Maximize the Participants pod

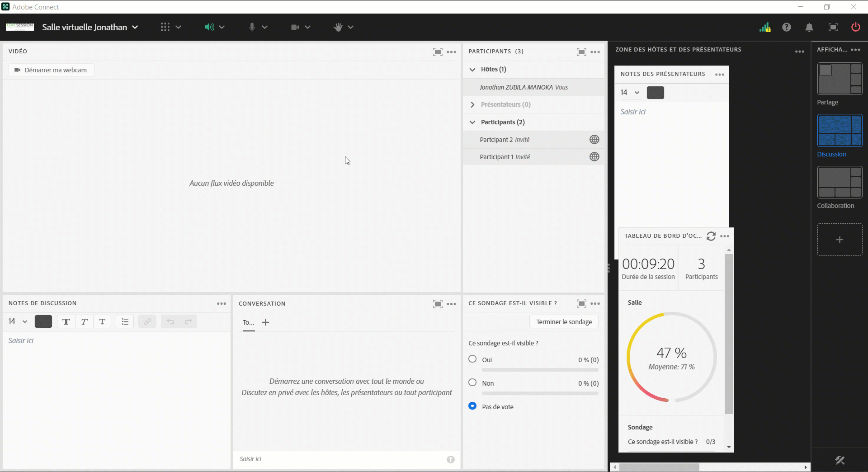[x=581, y=52]
